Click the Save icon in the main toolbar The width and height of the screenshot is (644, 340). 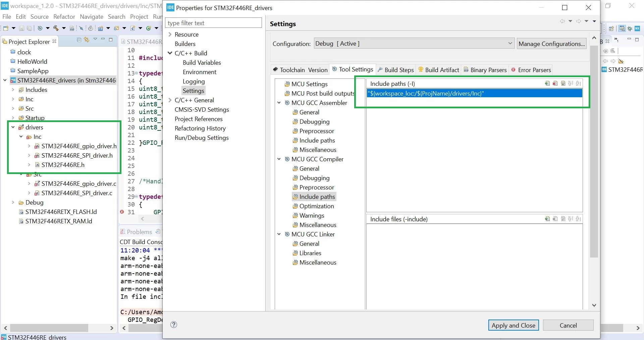point(21,28)
